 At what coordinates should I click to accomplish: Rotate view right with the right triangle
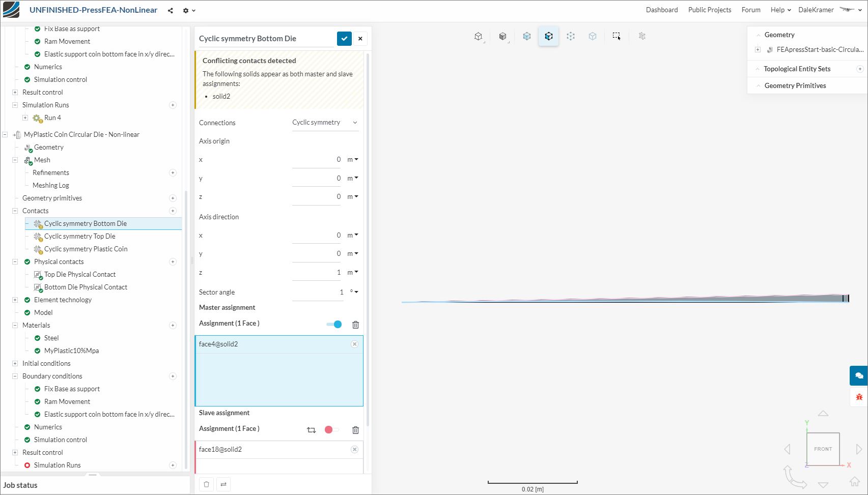point(859,449)
